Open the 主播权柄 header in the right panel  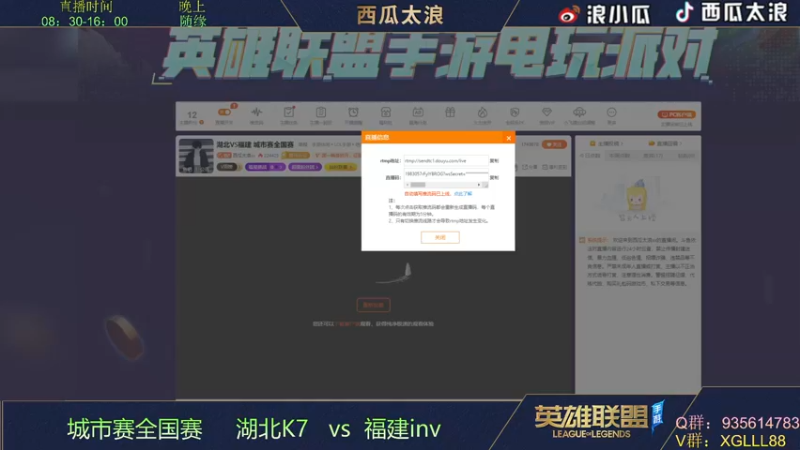tap(606, 143)
